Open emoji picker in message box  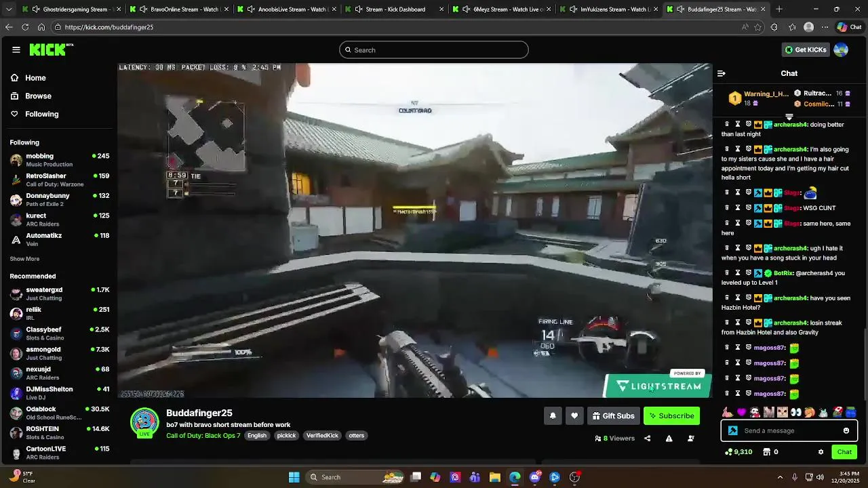(846, 430)
